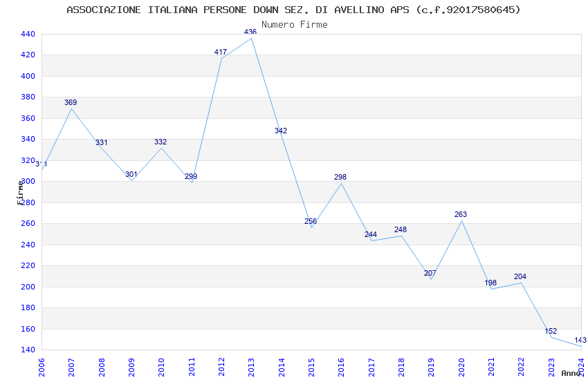Click the y-axis value 140
Image resolution: width=588 pixels, height=380 pixels.
coord(28,350)
